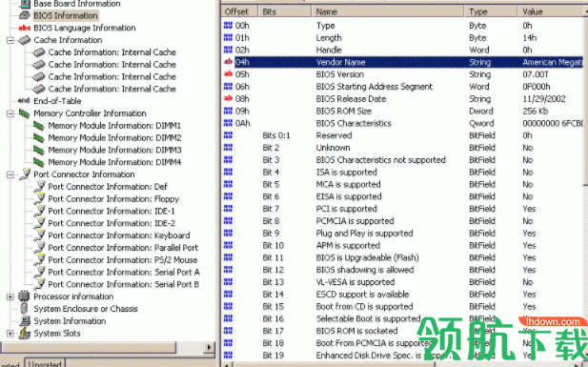This screenshot has height=367, width=588.
Task: Select the End-of-Table tree entry
Action: point(57,101)
